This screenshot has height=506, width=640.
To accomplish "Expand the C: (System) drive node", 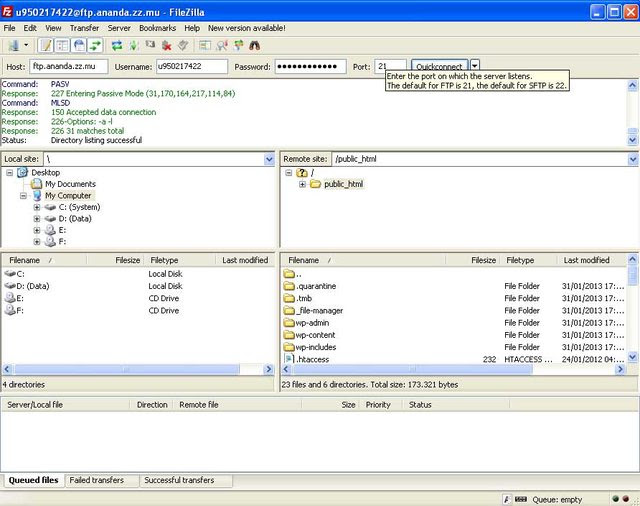I will point(37,207).
